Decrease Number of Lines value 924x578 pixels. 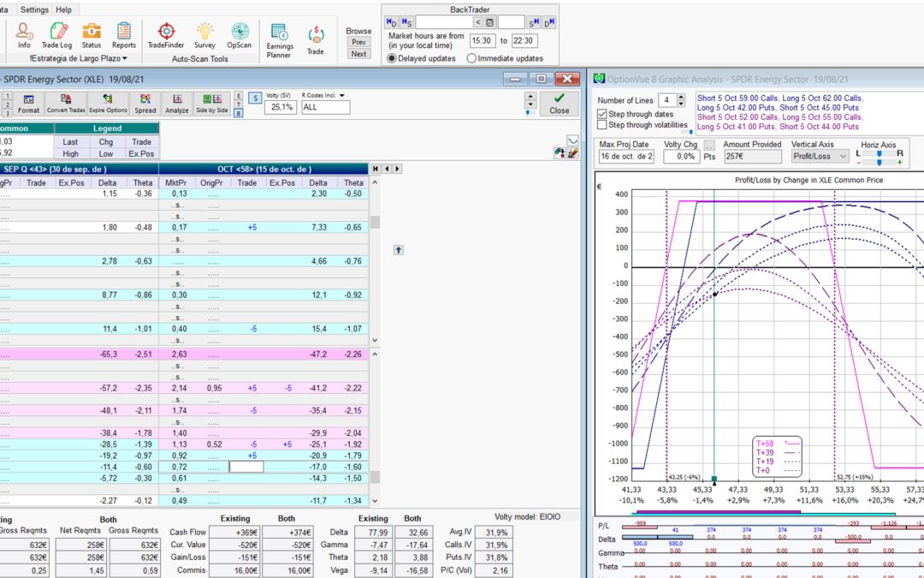click(x=681, y=104)
